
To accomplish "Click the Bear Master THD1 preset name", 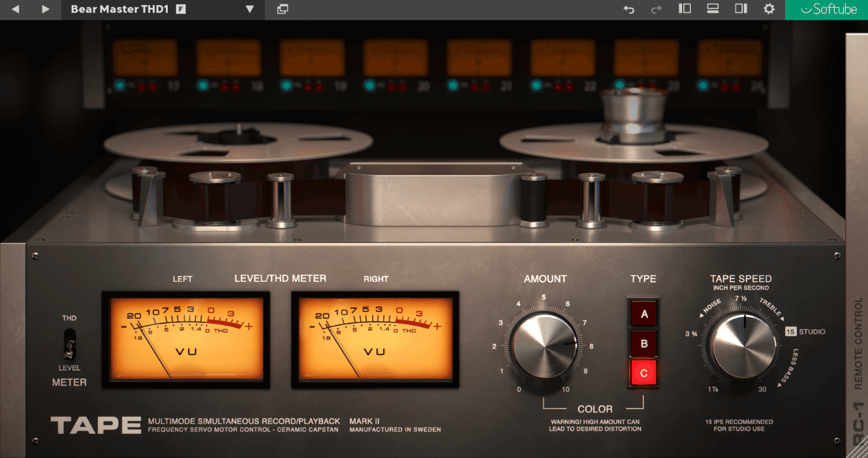I will [119, 9].
